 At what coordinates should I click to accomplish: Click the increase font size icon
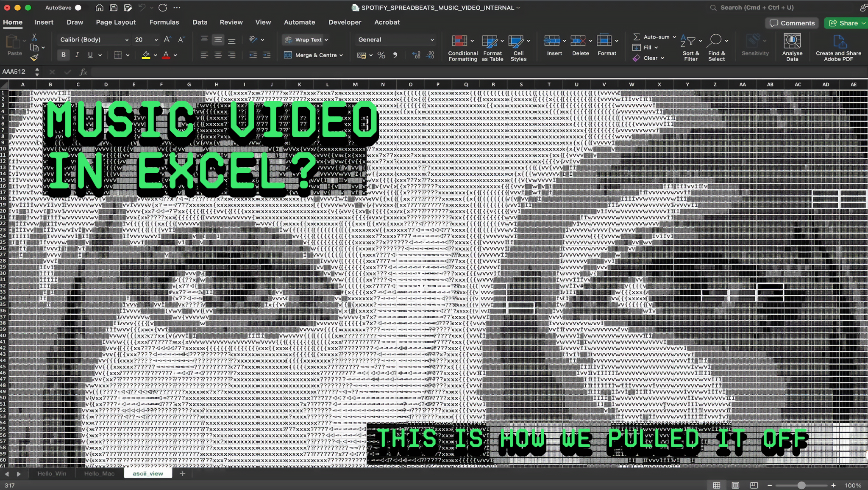pos(167,39)
